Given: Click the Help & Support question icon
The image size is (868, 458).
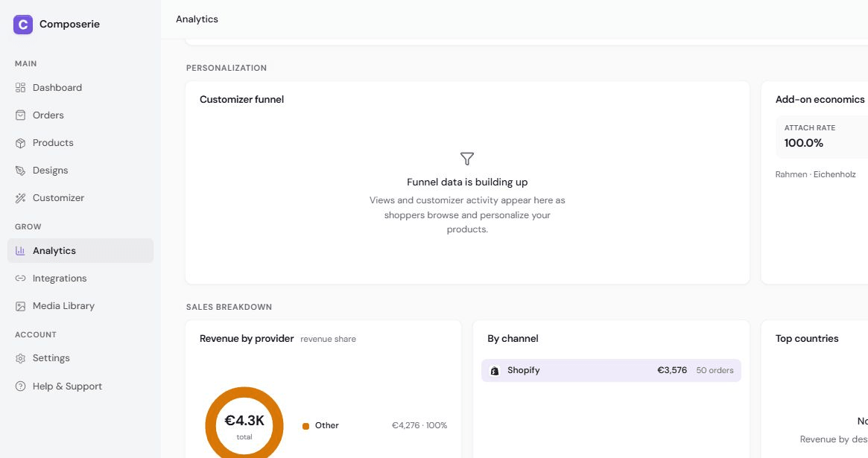Looking at the screenshot, I should (x=20, y=386).
